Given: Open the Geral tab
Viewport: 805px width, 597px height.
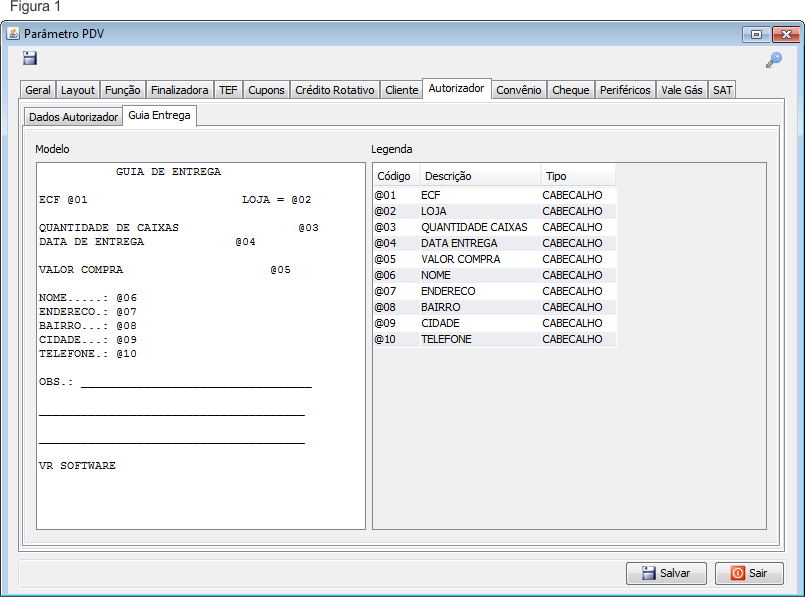Looking at the screenshot, I should pos(38,90).
